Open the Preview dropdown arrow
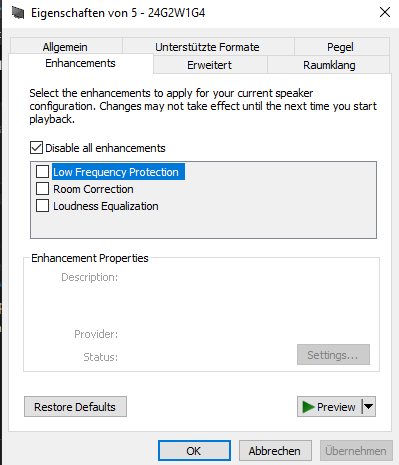 (369, 407)
